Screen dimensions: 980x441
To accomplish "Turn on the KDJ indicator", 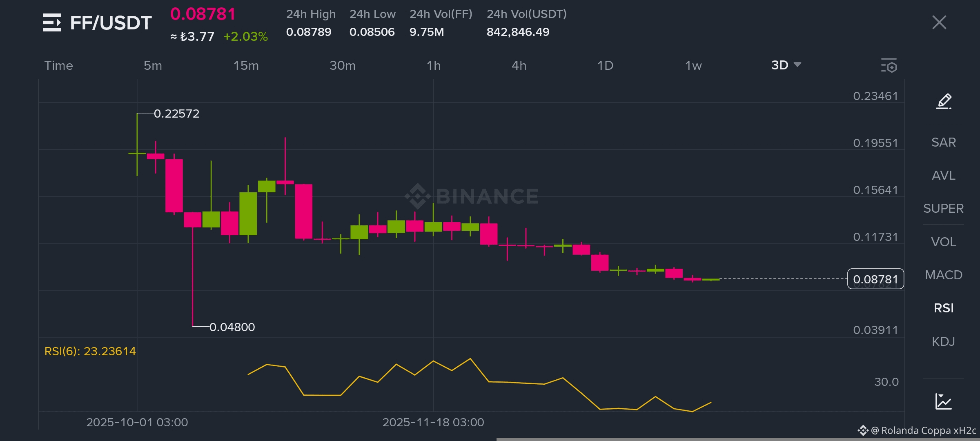I will (x=943, y=341).
